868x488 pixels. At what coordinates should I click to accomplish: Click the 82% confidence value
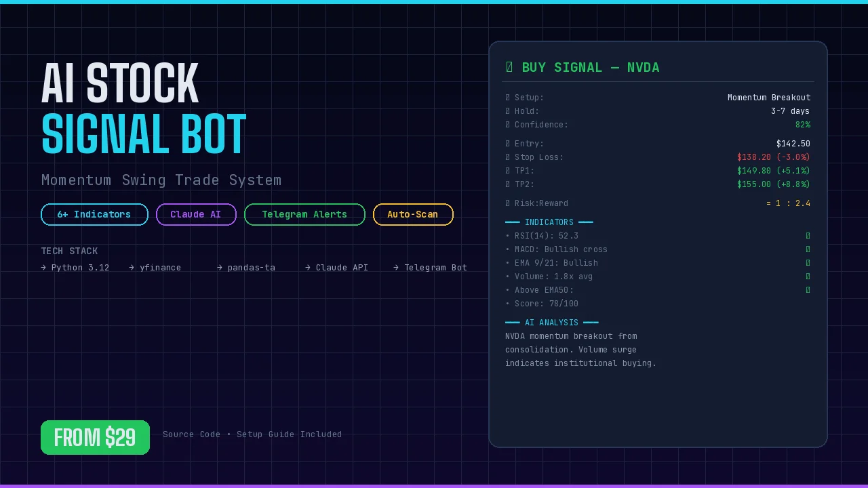803,125
